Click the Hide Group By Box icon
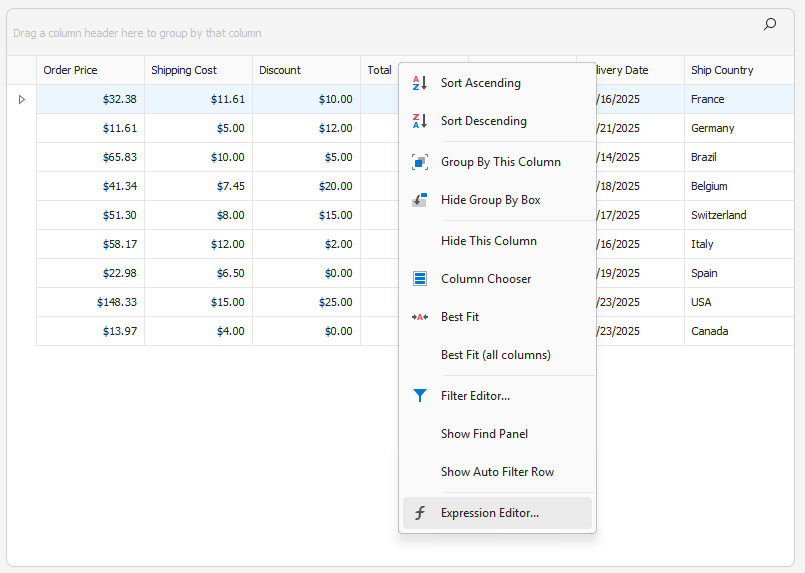The image size is (805, 573). tap(419, 200)
